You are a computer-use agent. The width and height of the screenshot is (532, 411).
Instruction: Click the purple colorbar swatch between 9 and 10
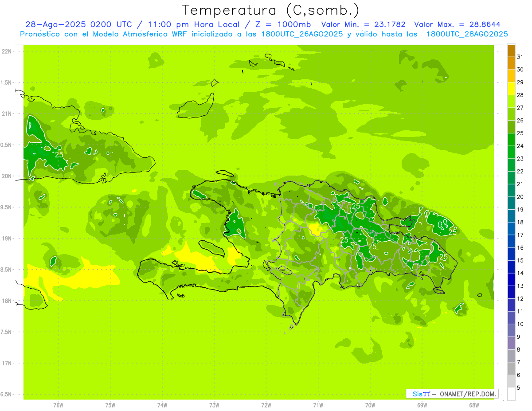[511, 330]
